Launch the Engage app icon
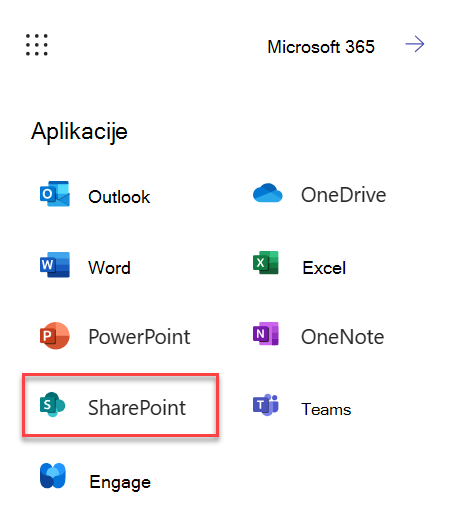 pos(53,476)
